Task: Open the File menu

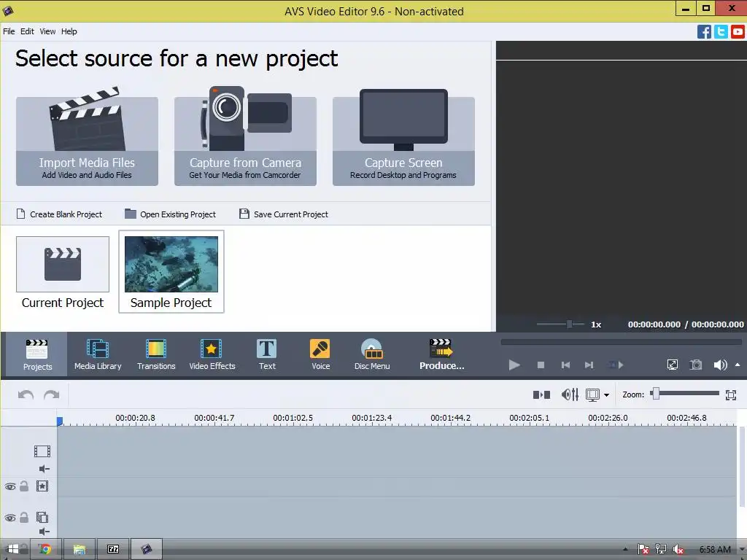Action: pos(9,31)
